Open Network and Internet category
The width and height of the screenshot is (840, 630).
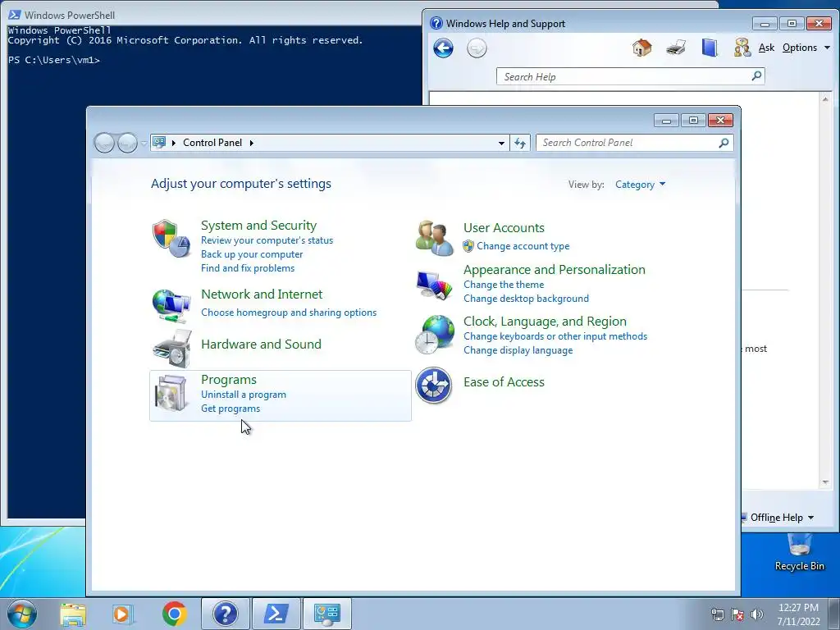[x=262, y=294]
